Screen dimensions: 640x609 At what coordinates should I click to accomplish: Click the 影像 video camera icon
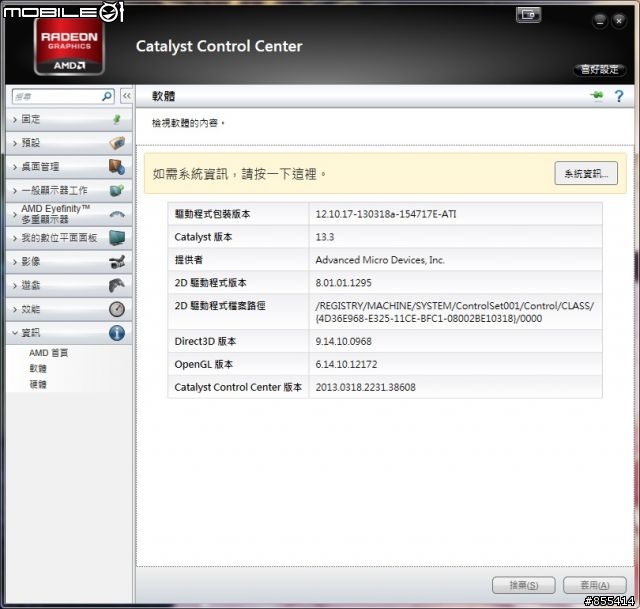[117, 262]
